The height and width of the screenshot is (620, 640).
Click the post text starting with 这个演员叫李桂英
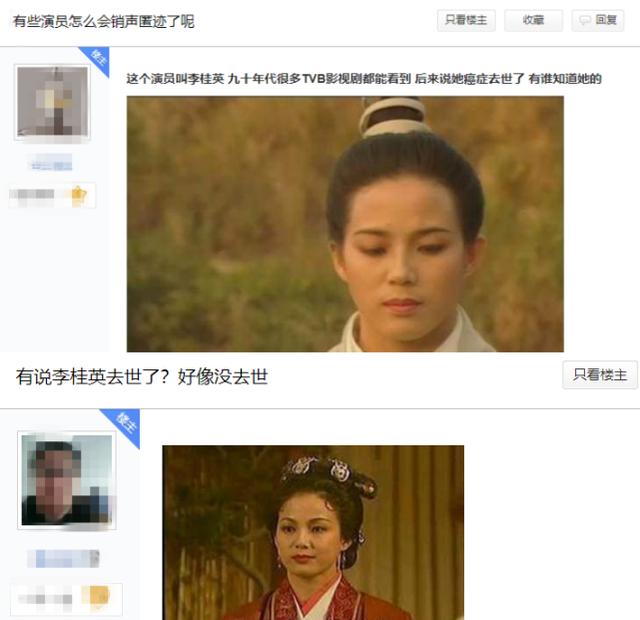tap(364, 78)
